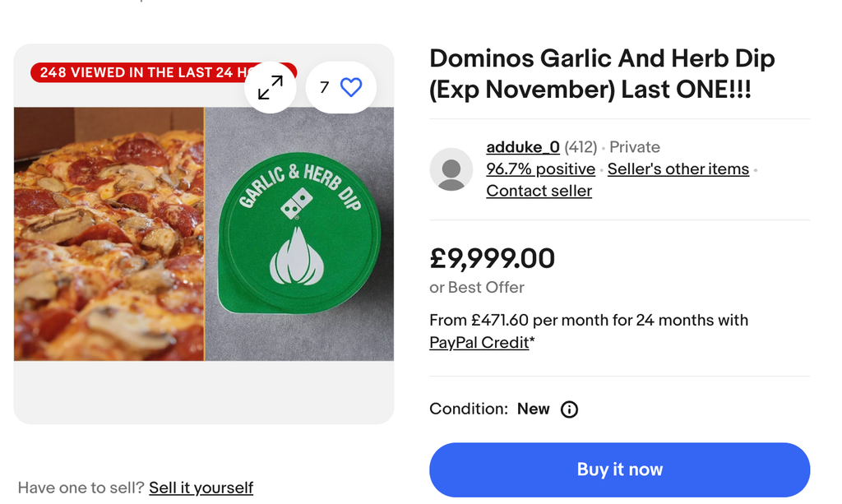Open the PayPal Credit link
Screen dimensions: 842x504
point(479,342)
